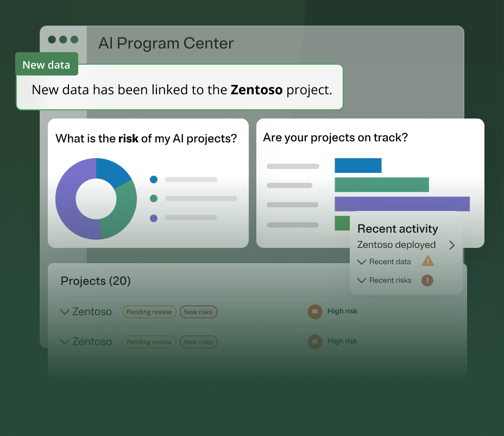Click the purple dot in the risk chart legend
This screenshot has width=504, height=436.
tap(153, 217)
